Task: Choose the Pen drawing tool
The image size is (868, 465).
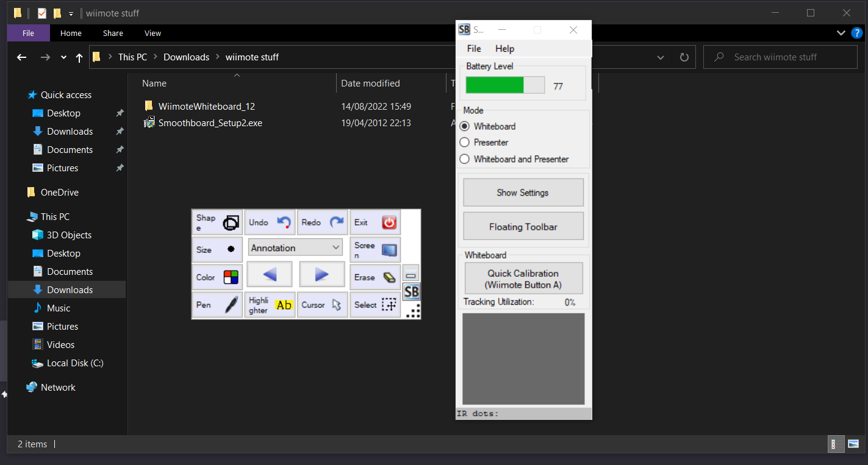Action: point(217,305)
